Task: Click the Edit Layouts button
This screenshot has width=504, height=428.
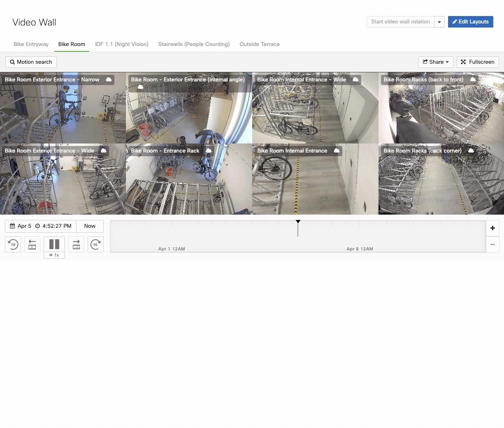Action: 470,21
